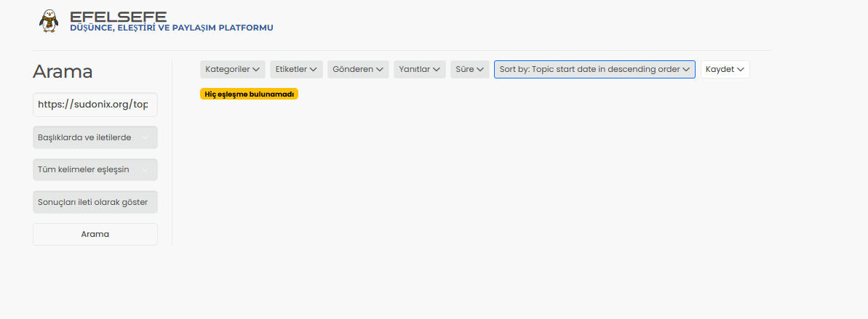Click the chevron arrow beside Süre
Screen dimensions: 868x319
pyautogui.click(x=480, y=70)
